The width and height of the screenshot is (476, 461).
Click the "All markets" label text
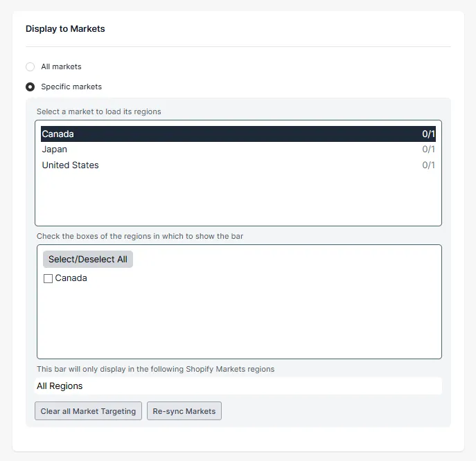62,66
